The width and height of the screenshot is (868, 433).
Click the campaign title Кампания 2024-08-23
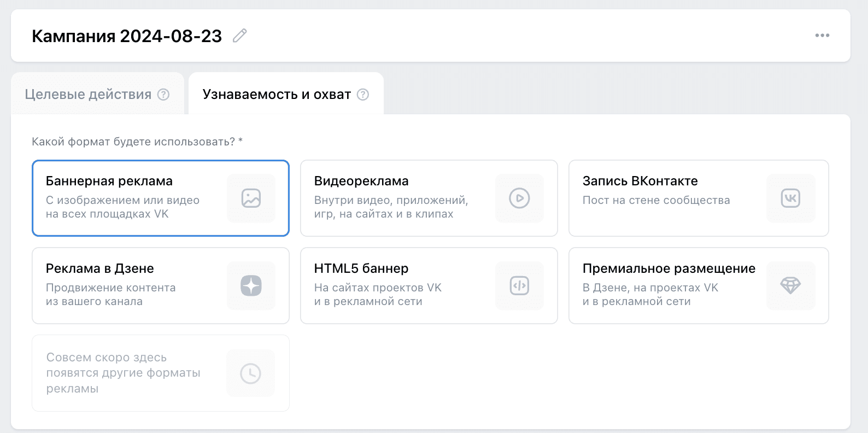[127, 36]
